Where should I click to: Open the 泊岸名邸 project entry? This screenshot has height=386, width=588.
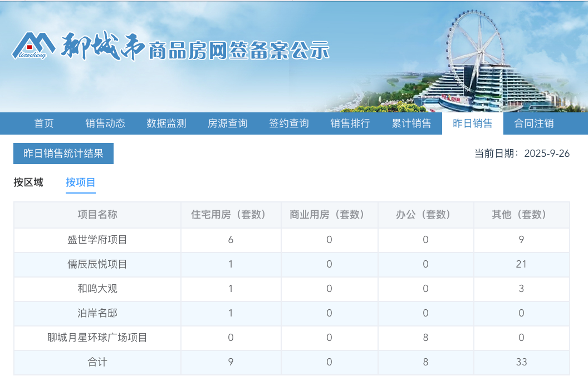pos(97,313)
